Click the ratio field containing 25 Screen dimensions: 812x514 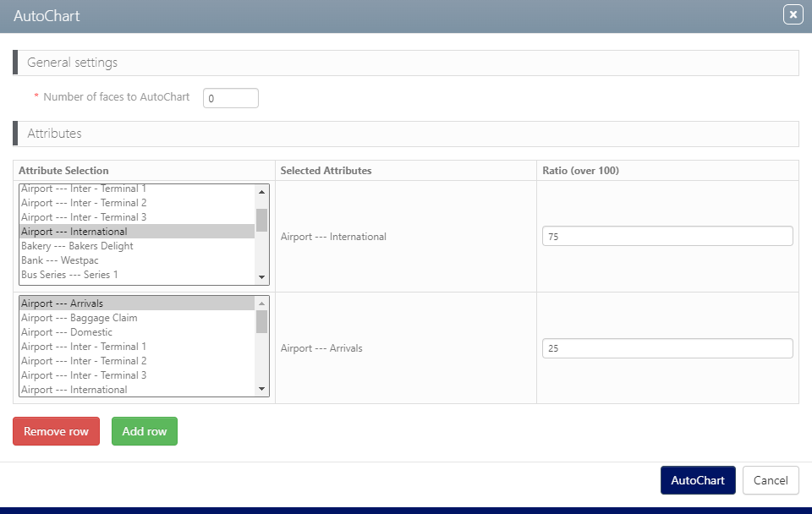pos(667,348)
